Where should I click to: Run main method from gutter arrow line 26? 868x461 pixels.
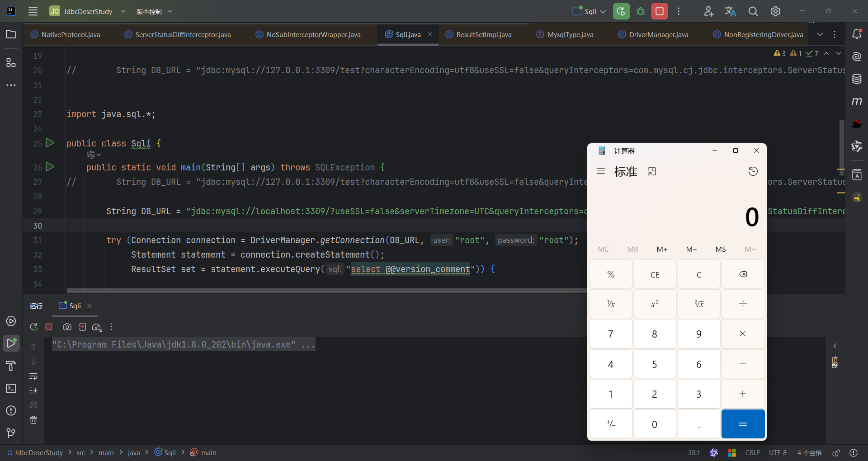click(50, 167)
